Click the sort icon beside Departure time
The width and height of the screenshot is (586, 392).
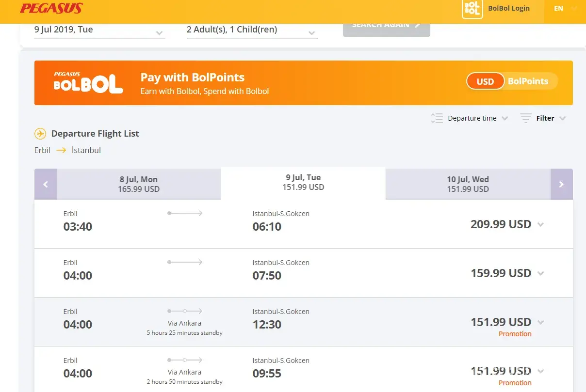click(437, 118)
